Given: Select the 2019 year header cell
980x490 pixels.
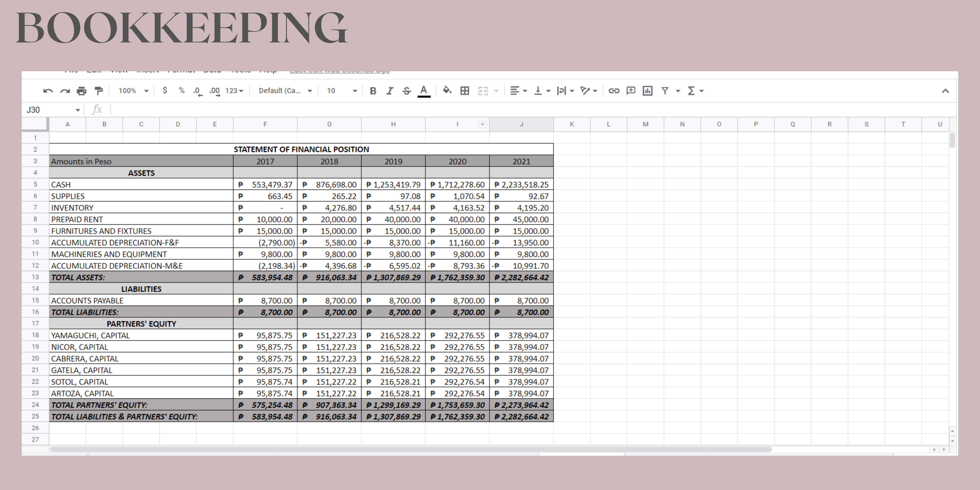Looking at the screenshot, I should click(x=393, y=161).
